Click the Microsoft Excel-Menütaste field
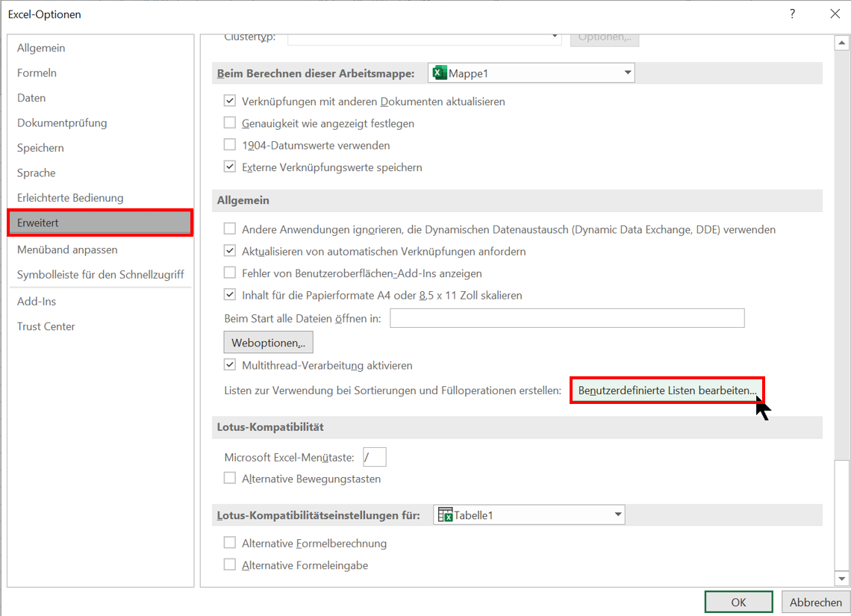851x616 pixels. (375, 457)
